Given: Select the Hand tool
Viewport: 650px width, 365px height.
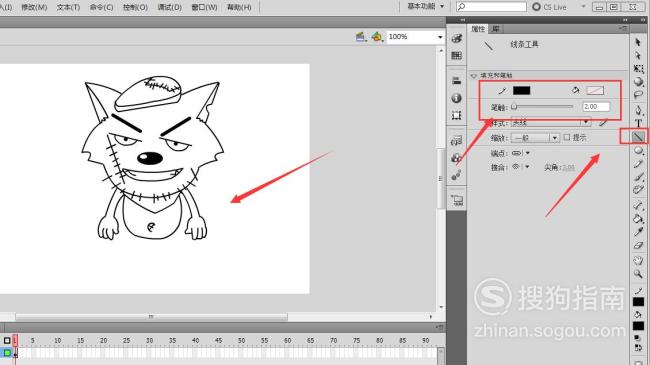Looking at the screenshot, I should pyautogui.click(x=638, y=260).
